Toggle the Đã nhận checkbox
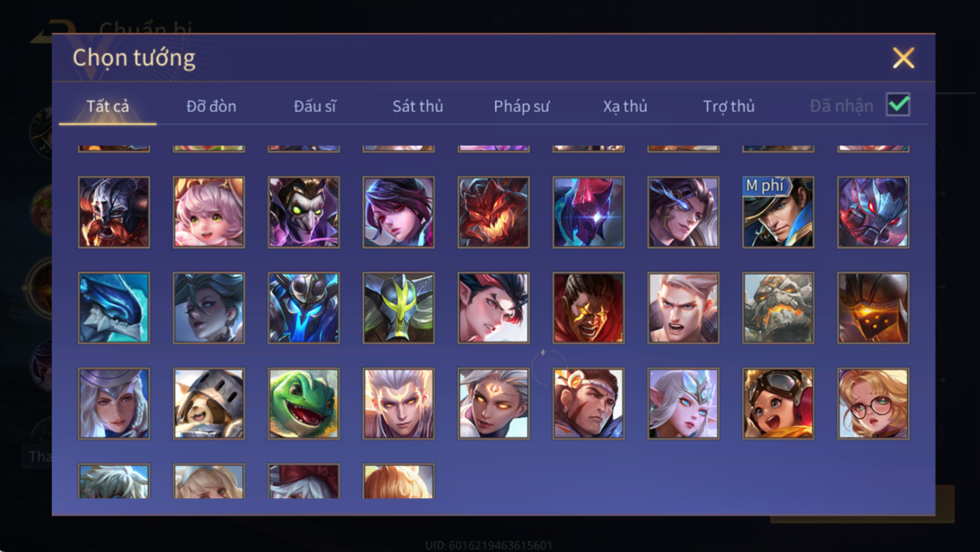This screenshot has width=980, height=552. pyautogui.click(x=898, y=104)
